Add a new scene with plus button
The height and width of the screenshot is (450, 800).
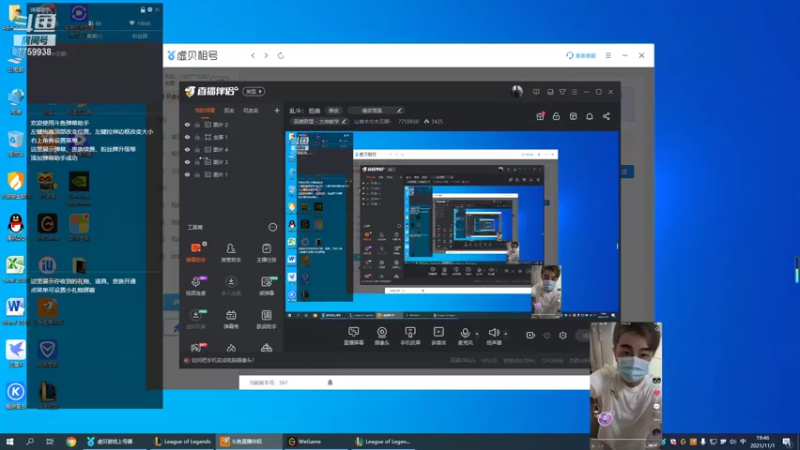pyautogui.click(x=277, y=110)
